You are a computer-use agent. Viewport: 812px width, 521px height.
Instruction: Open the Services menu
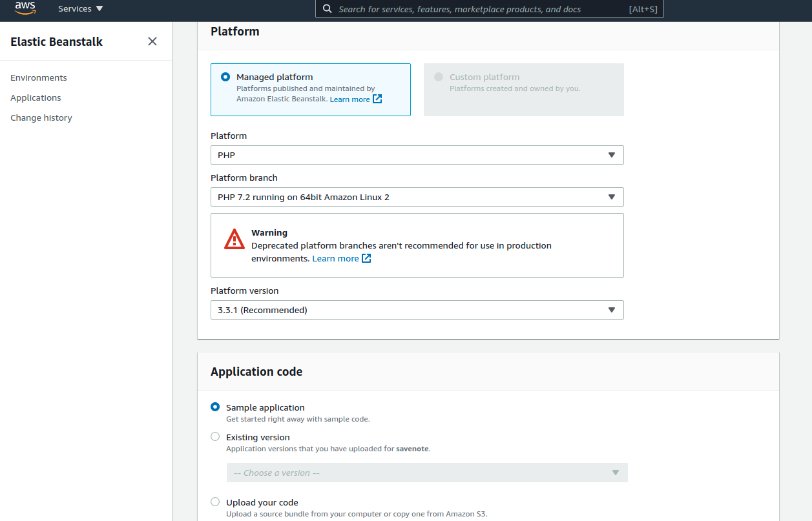(x=80, y=9)
